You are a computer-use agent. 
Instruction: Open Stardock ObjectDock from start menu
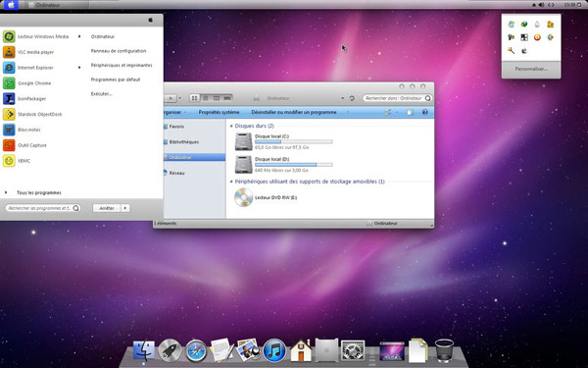pyautogui.click(x=32, y=114)
